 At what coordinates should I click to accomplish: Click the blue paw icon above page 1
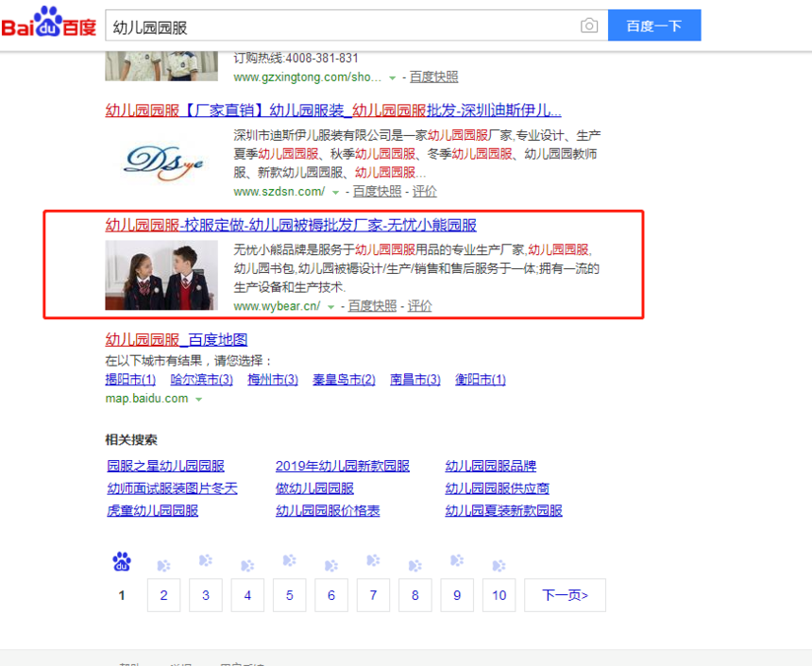[122, 562]
